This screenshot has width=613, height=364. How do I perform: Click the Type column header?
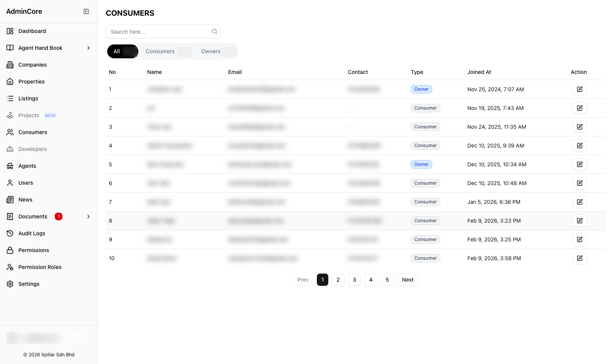pos(417,72)
